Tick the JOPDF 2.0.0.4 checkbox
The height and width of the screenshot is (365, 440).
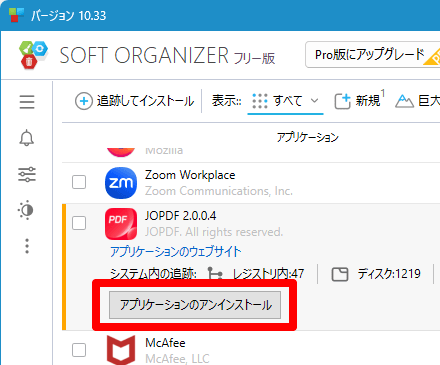(x=79, y=223)
